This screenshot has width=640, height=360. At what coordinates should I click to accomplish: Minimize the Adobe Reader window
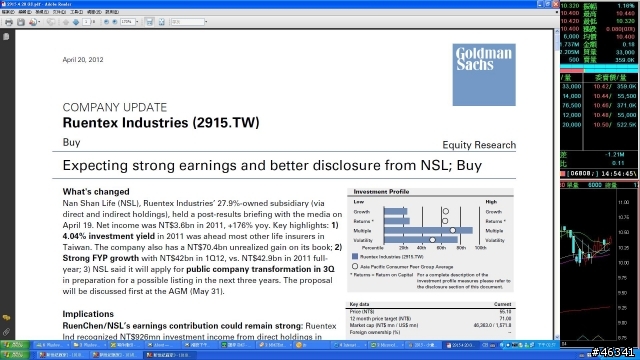(540, 4)
